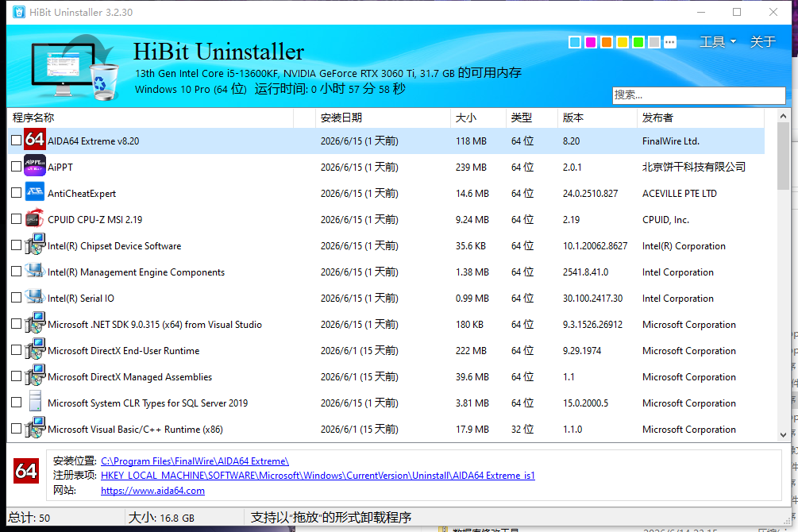This screenshot has height=532, width=798.
Task: Tick Microsoft DirectX Managed Assemblies checkbox
Action: (17, 376)
